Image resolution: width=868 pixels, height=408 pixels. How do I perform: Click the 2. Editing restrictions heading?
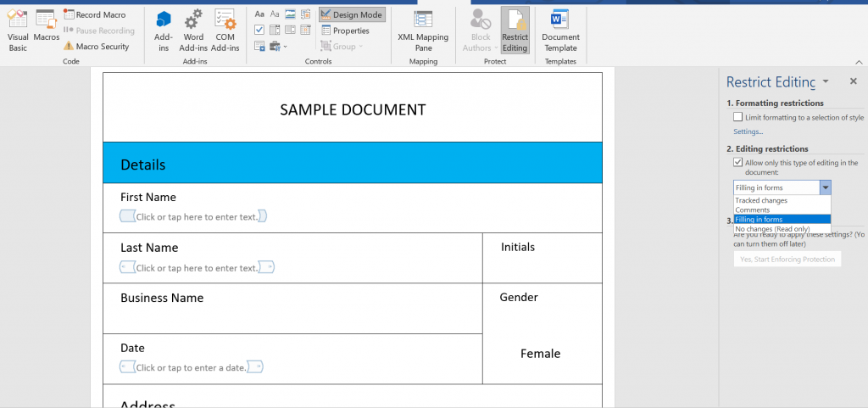point(767,149)
